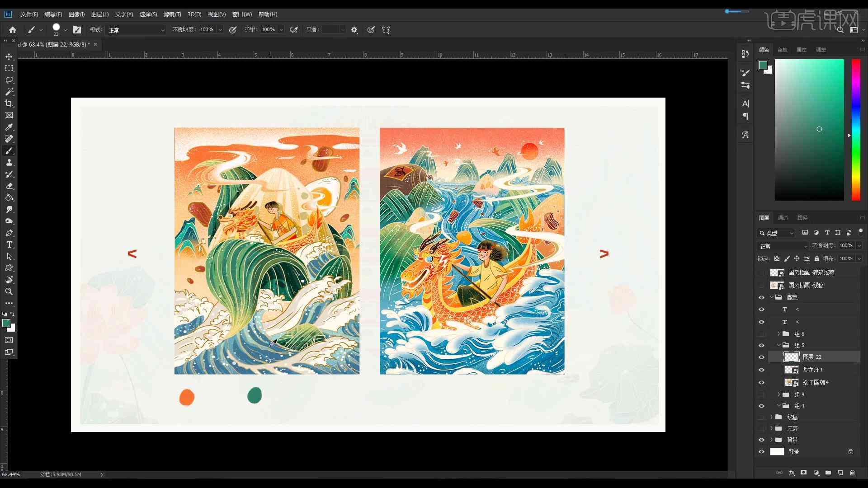The image size is (868, 488).
Task: Select the Paint Bucket tool
Action: point(9,197)
